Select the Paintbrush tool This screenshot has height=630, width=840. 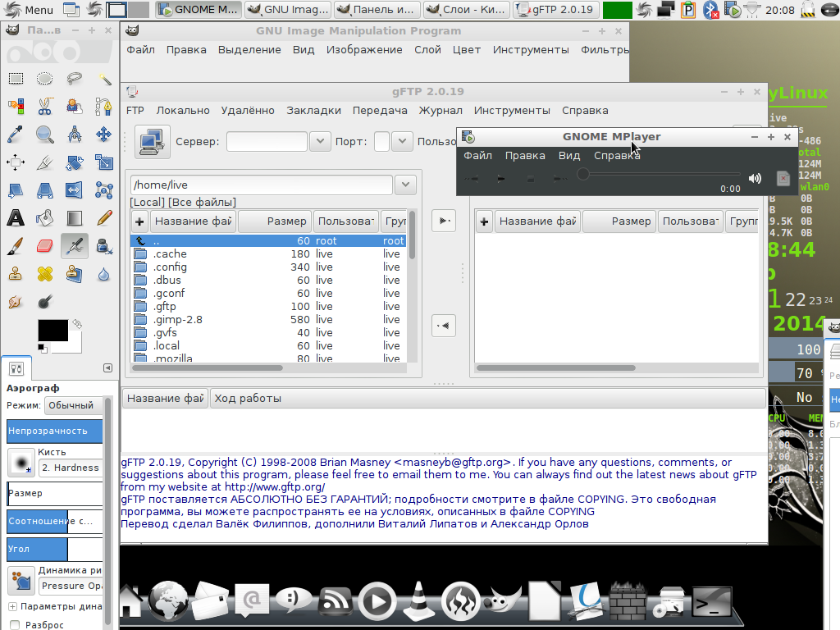pos(16,246)
